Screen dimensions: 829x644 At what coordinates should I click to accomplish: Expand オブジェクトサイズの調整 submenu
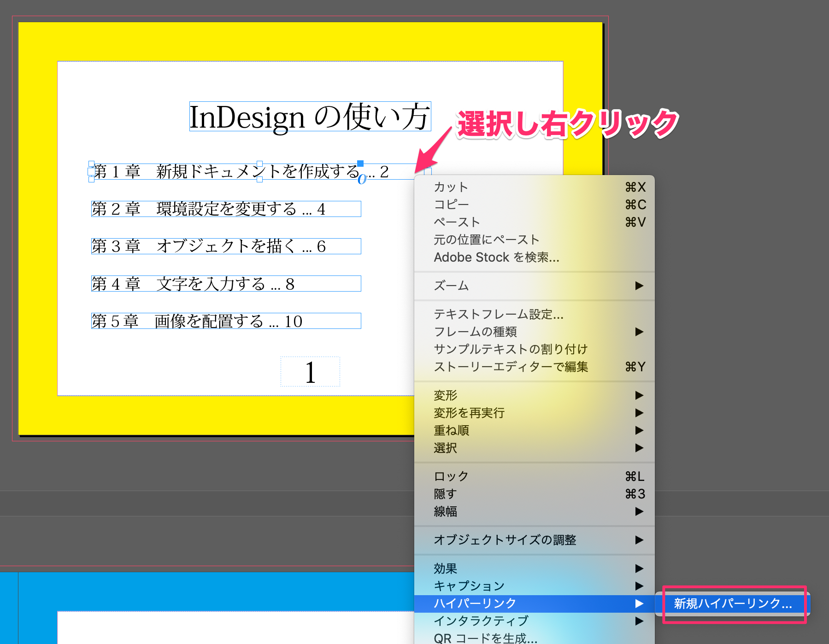(535, 540)
